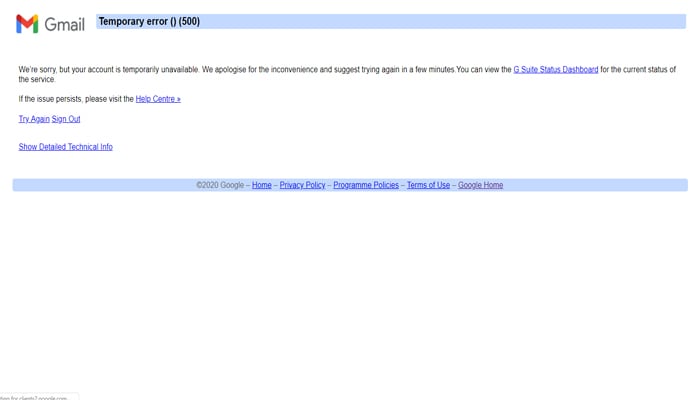Show Detailed Technical Info
The height and width of the screenshot is (400, 700).
(65, 147)
